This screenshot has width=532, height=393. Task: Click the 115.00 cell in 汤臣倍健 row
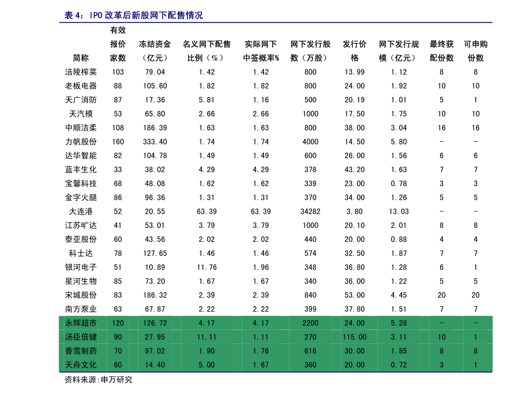[354, 337]
